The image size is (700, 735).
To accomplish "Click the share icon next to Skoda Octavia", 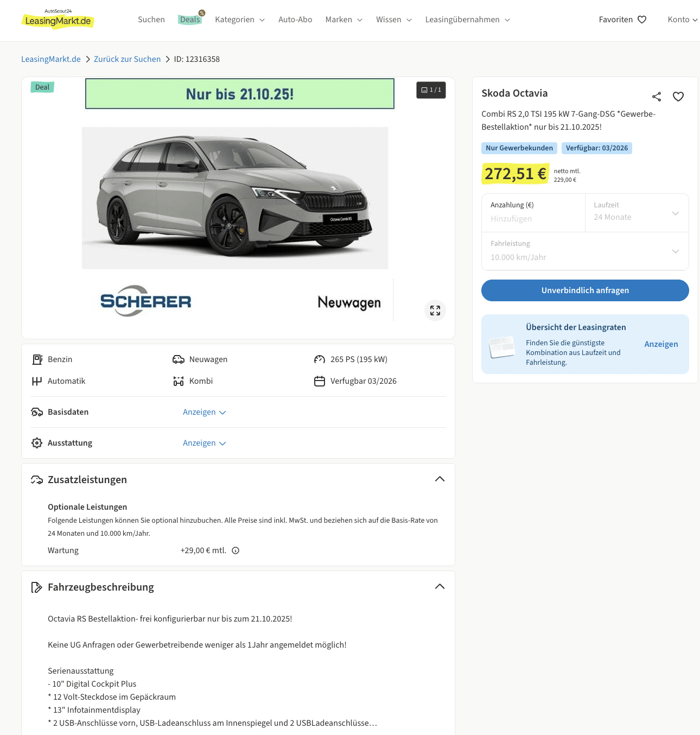I will pyautogui.click(x=657, y=97).
